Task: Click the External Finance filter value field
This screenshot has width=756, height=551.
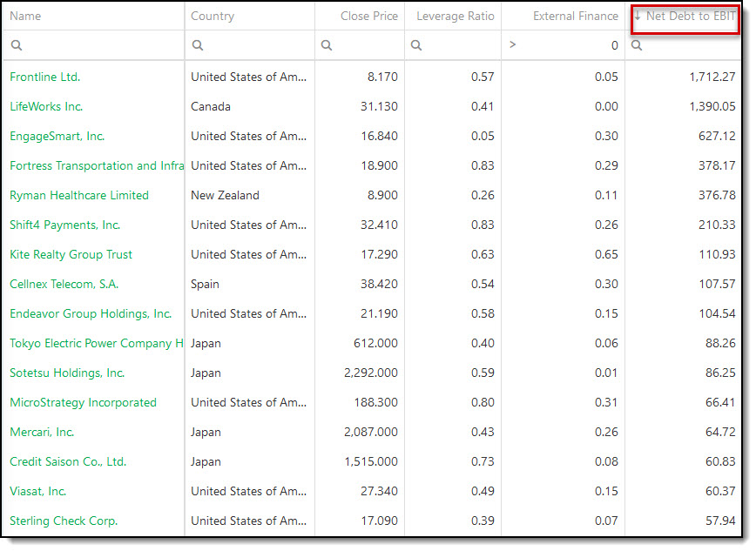Action: pyautogui.click(x=570, y=45)
